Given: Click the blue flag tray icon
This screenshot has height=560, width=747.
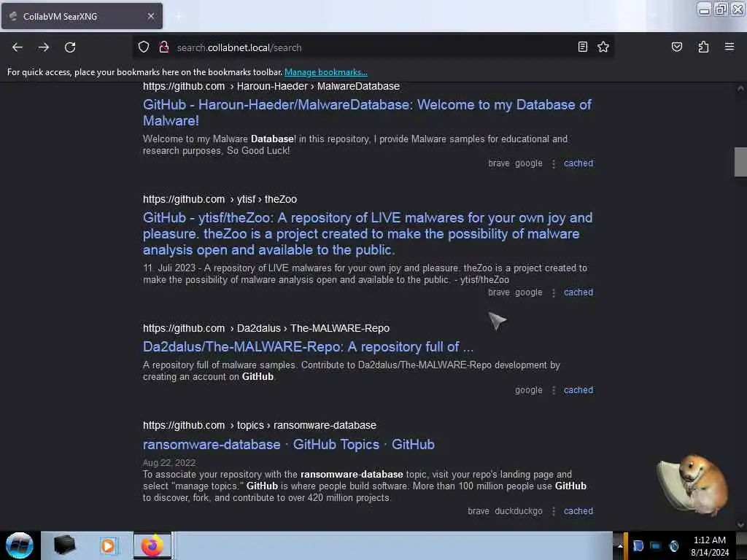Looking at the screenshot, I should pyautogui.click(x=638, y=546).
